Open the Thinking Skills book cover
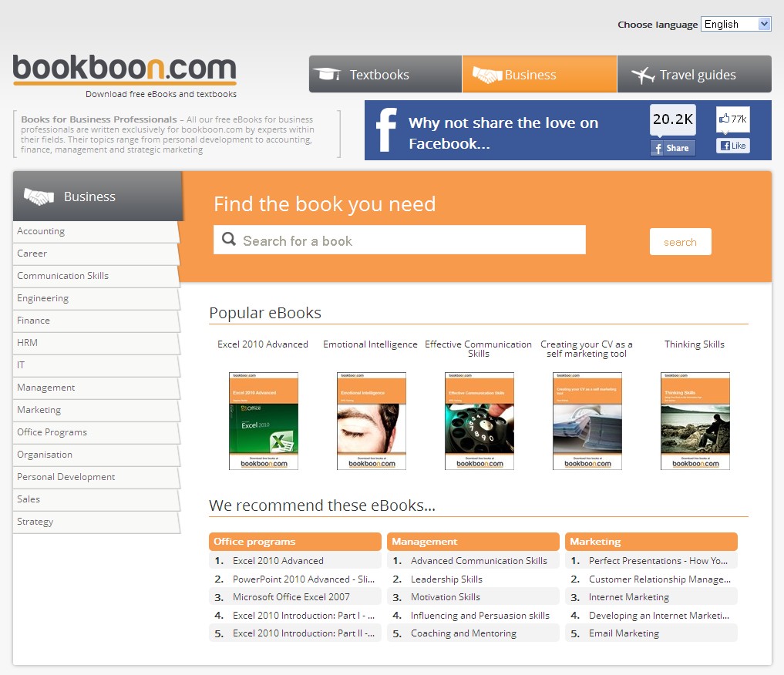784x675 pixels. 695,421
